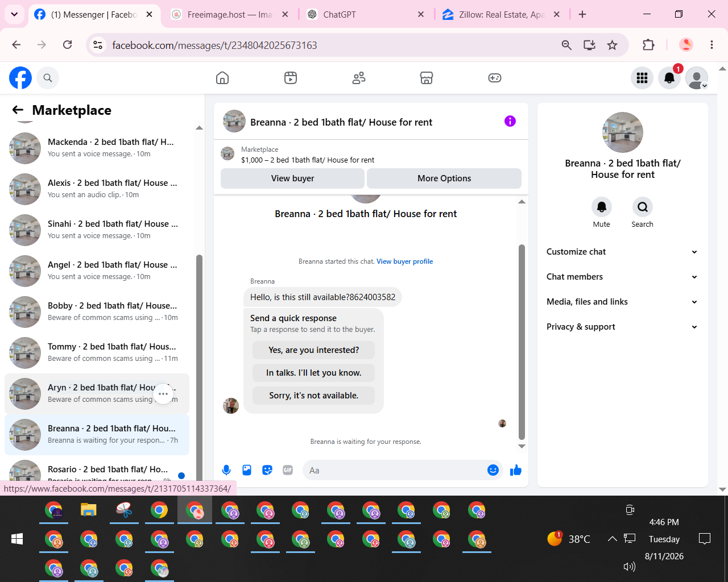The width and height of the screenshot is (728, 582).
Task: Open the Chrome extensions puzzle icon
Action: 648,45
